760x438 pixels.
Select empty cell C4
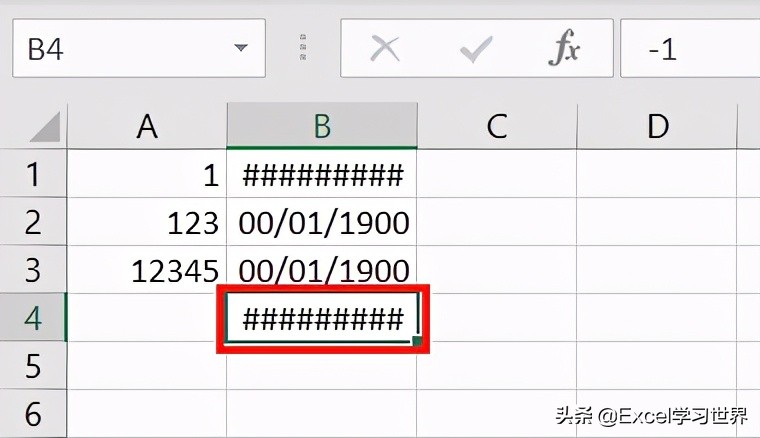497,317
